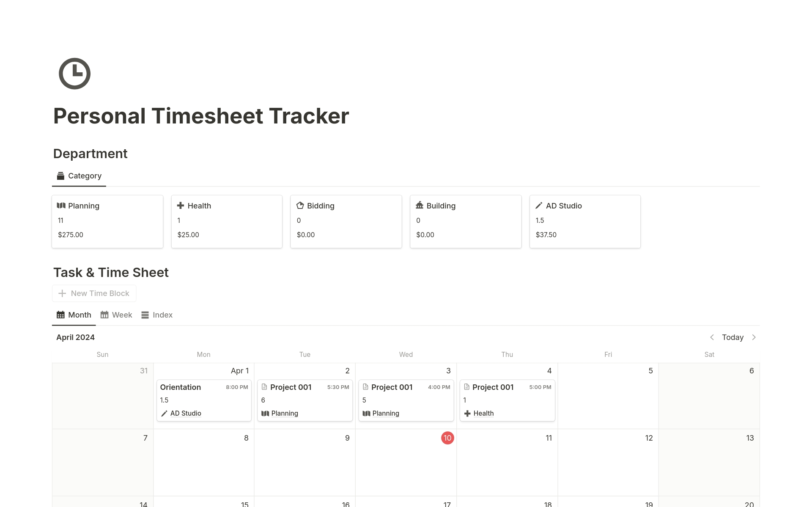Select April 10 highlighted date cell

pos(447,438)
